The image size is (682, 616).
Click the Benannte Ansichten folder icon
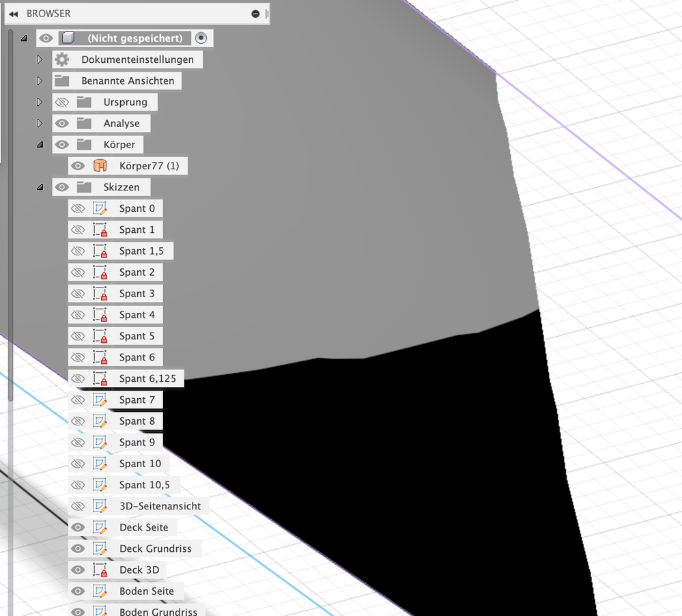(62, 81)
